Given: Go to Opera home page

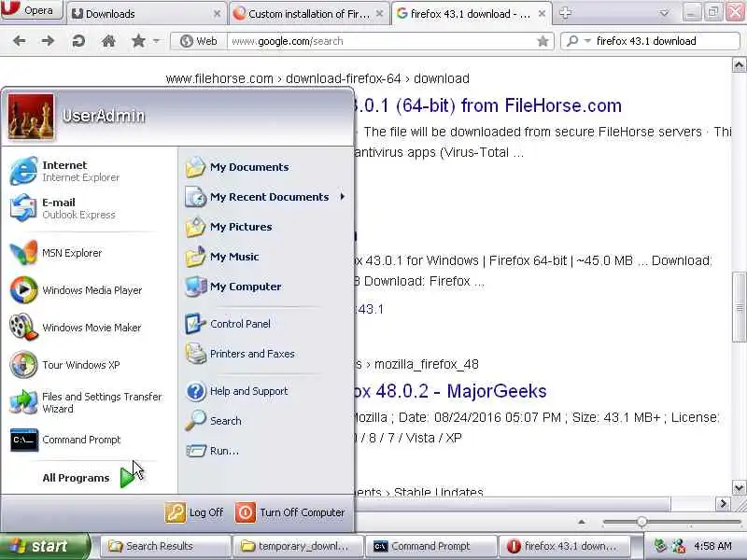Looking at the screenshot, I should point(108,41).
